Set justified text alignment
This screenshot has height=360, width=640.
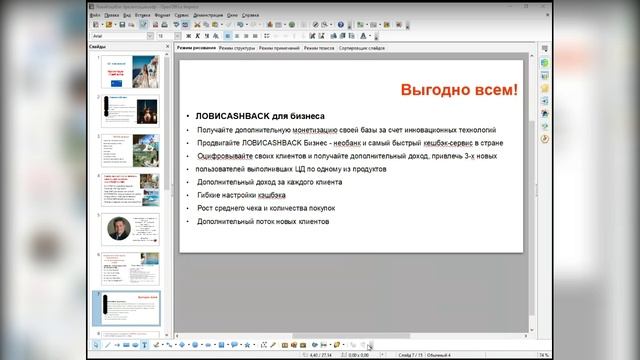[x=255, y=36]
